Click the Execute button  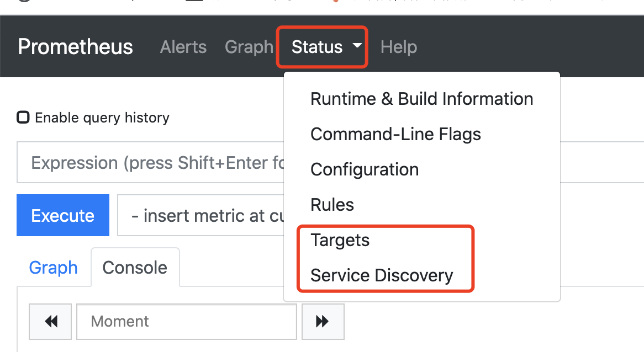pos(63,215)
